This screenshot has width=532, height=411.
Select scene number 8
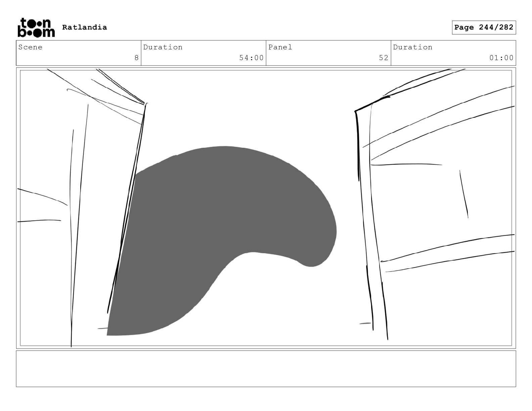pos(136,58)
